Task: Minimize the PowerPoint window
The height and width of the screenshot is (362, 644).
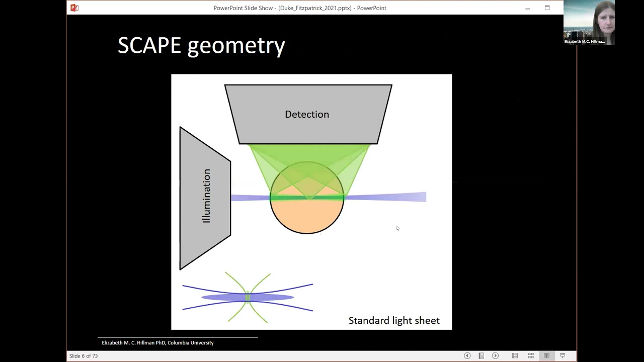Action: (x=528, y=8)
